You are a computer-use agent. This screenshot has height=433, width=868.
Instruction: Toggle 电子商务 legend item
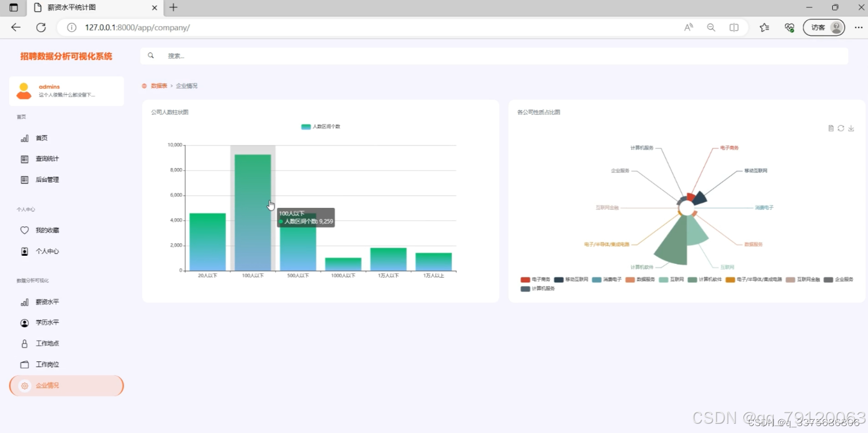click(x=535, y=279)
